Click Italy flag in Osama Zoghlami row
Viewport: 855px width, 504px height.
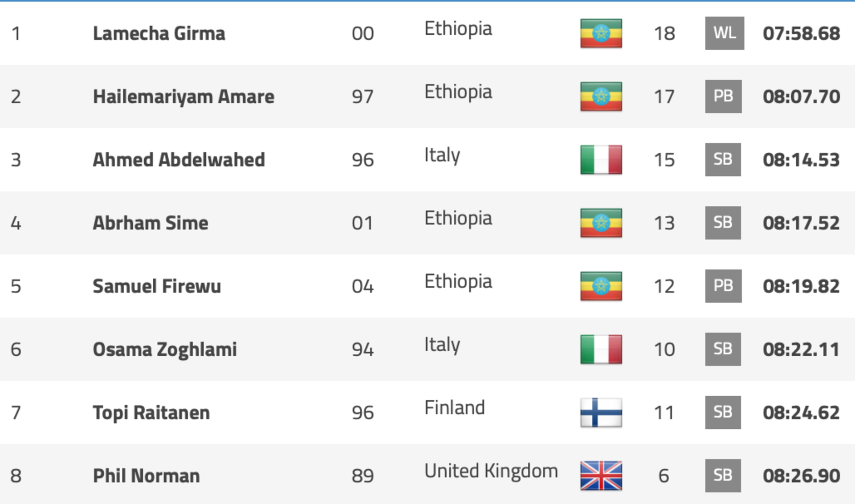coord(601,350)
